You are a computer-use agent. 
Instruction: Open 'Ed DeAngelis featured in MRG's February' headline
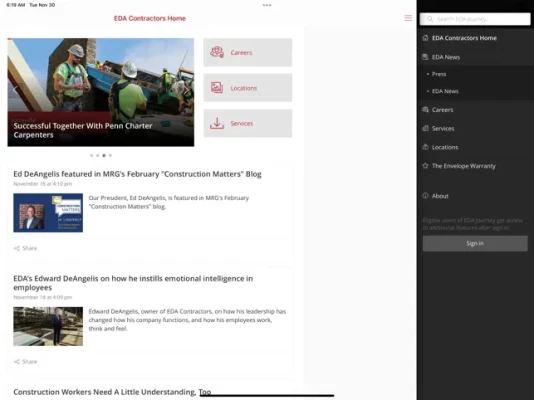point(137,174)
